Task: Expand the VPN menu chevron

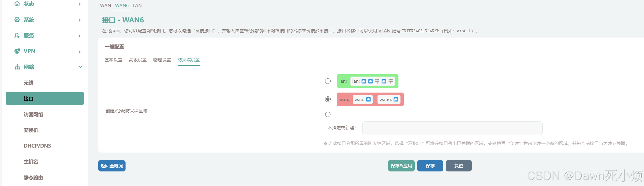Action: click(x=80, y=52)
